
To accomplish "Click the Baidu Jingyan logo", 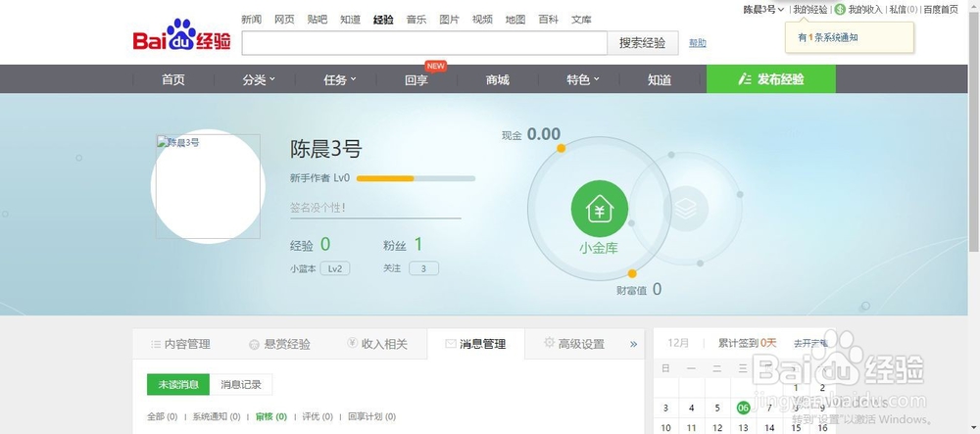I will coord(182,35).
